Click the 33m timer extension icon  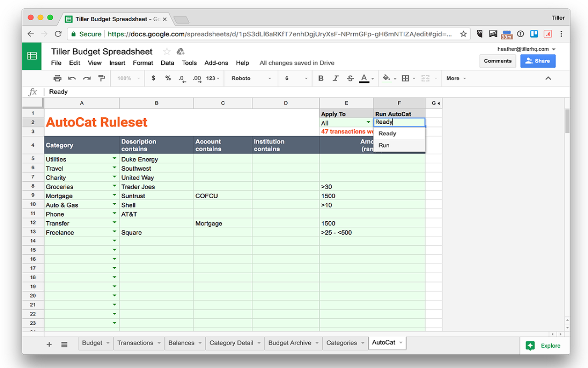point(507,34)
